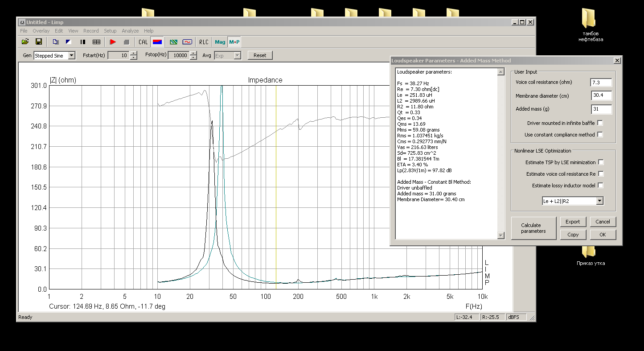Click the Calculate parameters button
Viewport: 644px width, 351px height.
533,228
